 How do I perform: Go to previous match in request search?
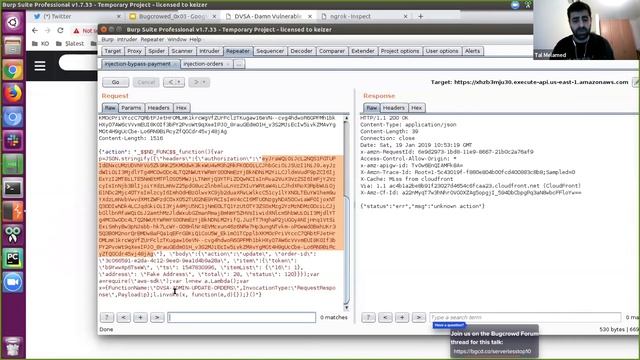[x=124, y=317]
